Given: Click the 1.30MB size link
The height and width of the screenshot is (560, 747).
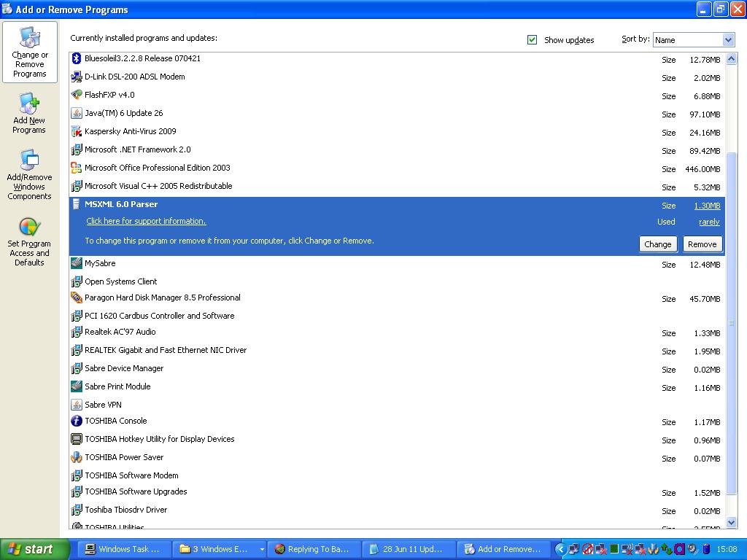Looking at the screenshot, I should [707, 206].
